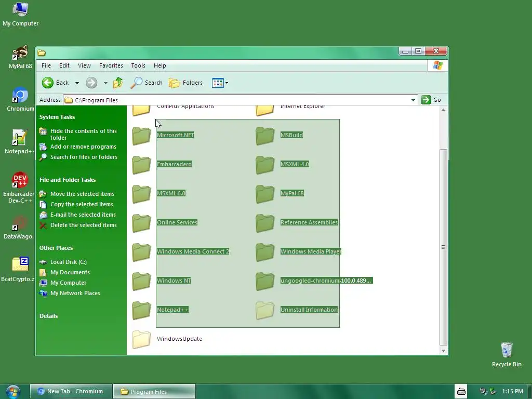The width and height of the screenshot is (532, 399).
Task: Select the Online Services folder icon
Action: pyautogui.click(x=141, y=223)
